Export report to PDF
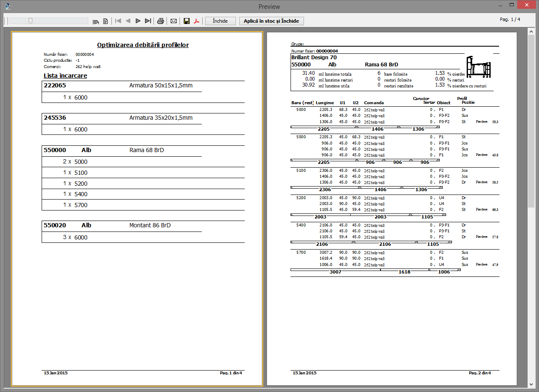Image resolution: width=539 pixels, height=392 pixels. [196, 21]
